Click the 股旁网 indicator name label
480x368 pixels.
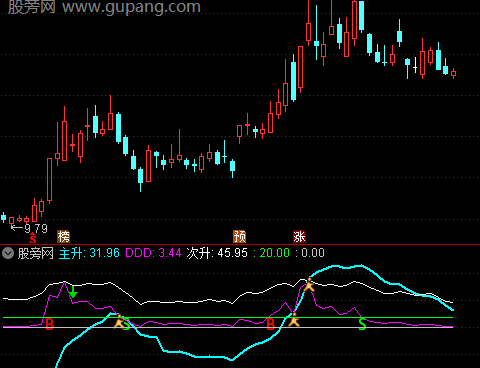click(x=36, y=253)
